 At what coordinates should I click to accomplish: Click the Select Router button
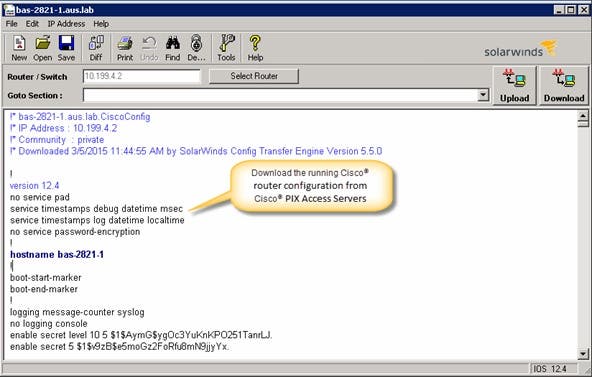coord(254,76)
